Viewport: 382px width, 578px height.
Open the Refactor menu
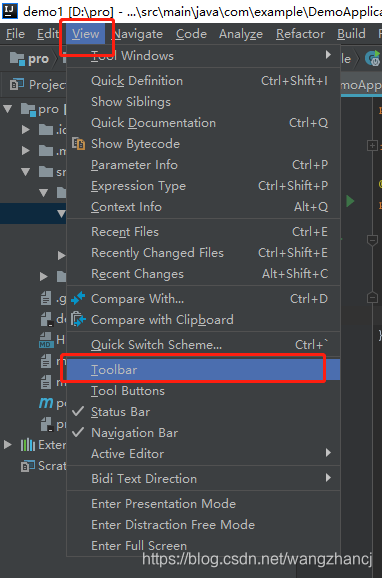pyautogui.click(x=300, y=34)
